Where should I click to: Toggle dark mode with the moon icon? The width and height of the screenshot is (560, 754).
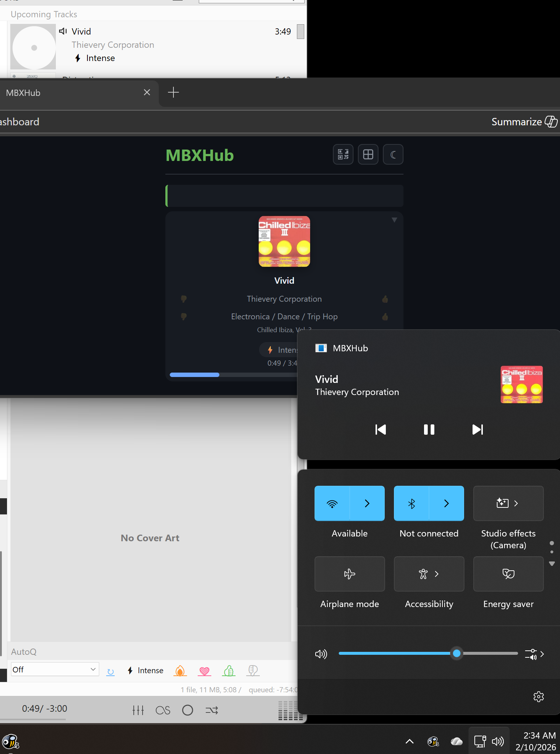pos(393,154)
